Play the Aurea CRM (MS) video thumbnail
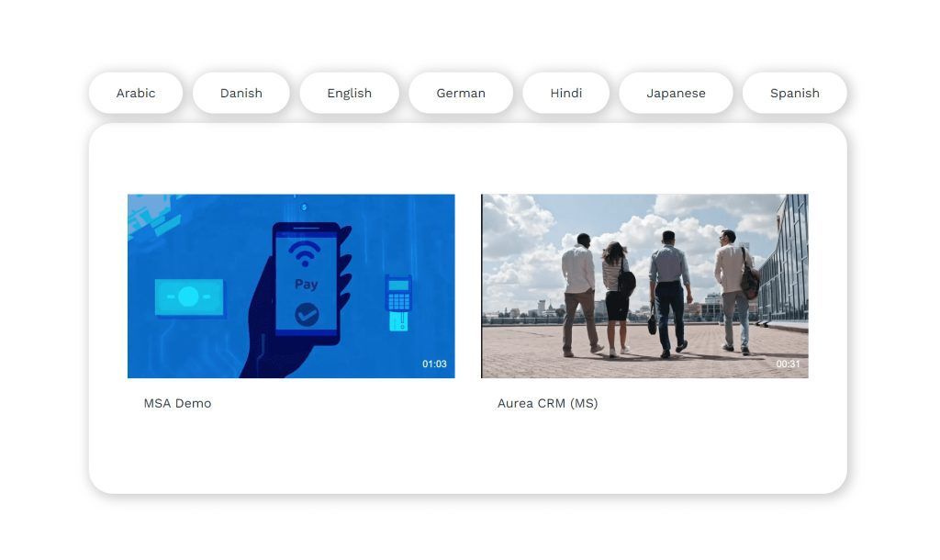The width and height of the screenshot is (940, 560). click(x=643, y=286)
